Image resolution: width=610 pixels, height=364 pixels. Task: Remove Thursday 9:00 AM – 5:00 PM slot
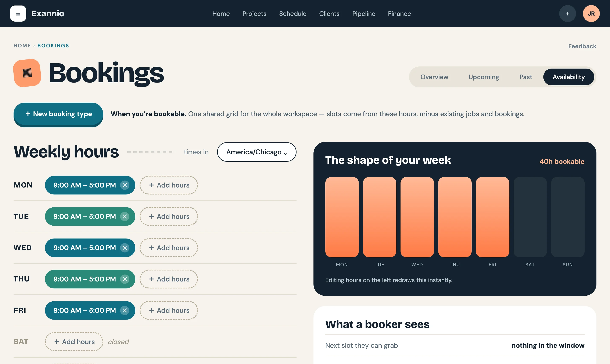pyautogui.click(x=125, y=279)
